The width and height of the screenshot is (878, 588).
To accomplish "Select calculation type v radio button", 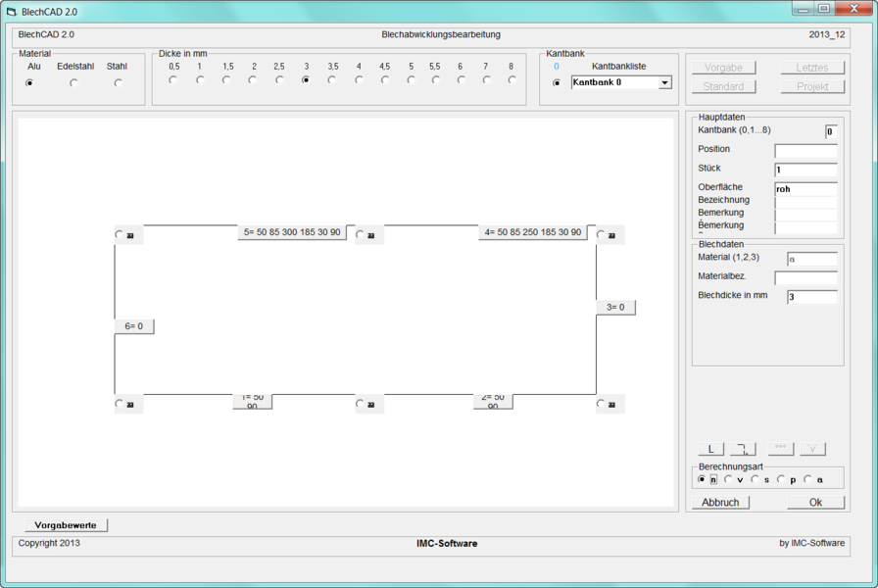I will tap(728, 479).
